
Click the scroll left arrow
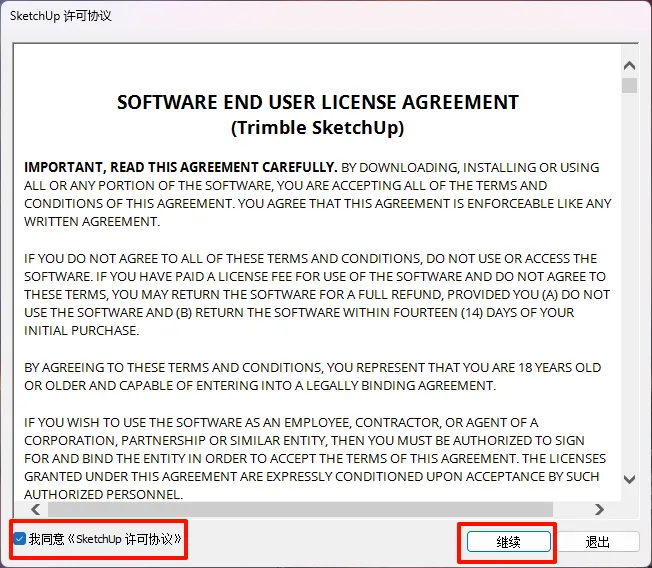[x=36, y=509]
